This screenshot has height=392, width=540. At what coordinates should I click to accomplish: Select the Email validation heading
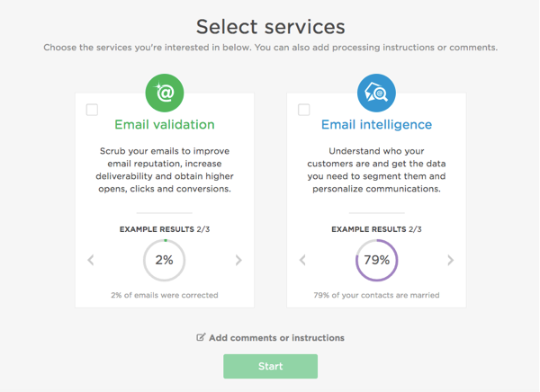pos(165,125)
